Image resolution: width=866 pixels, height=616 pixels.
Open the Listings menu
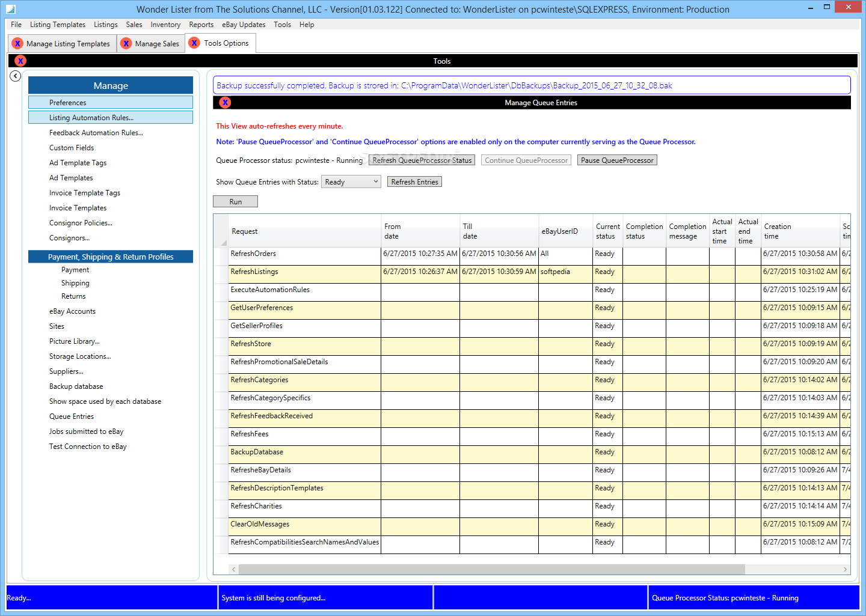coord(106,25)
